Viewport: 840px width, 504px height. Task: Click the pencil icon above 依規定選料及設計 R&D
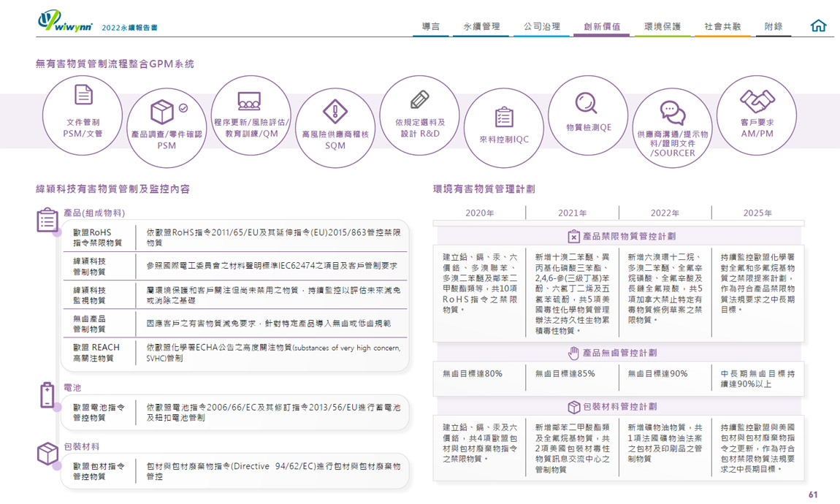419,99
